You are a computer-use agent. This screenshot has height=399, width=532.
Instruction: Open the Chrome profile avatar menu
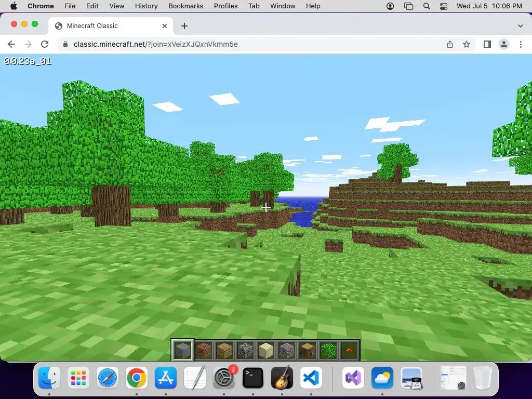[x=504, y=44]
